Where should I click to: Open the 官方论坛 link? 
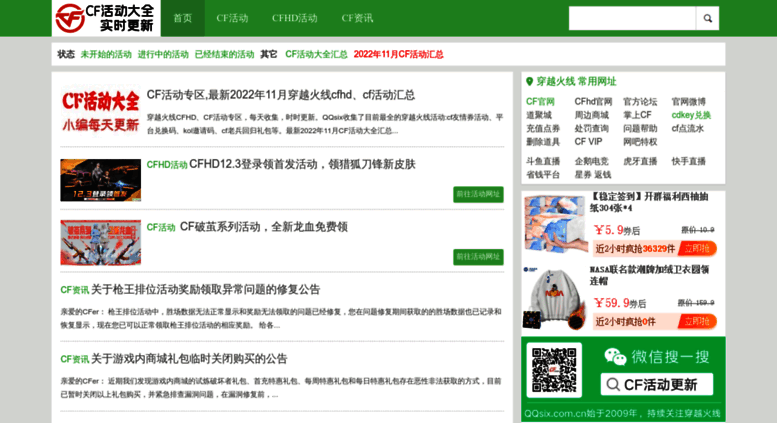(640, 102)
